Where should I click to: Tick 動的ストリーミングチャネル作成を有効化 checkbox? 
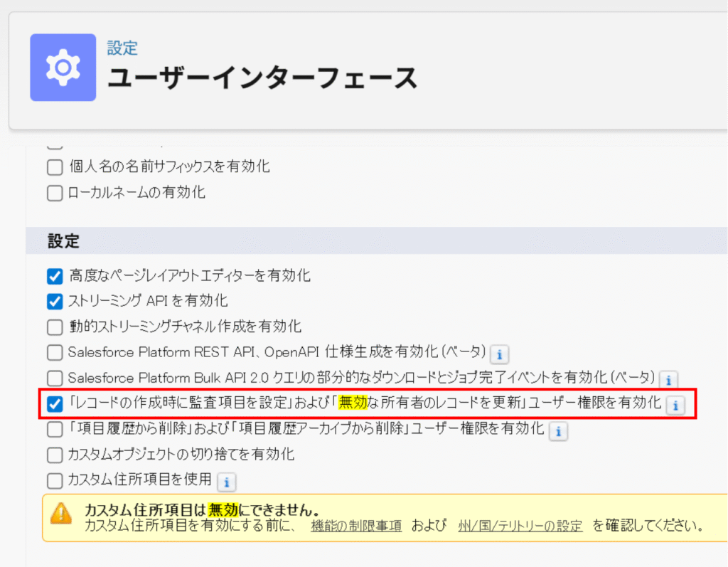tap(55, 327)
